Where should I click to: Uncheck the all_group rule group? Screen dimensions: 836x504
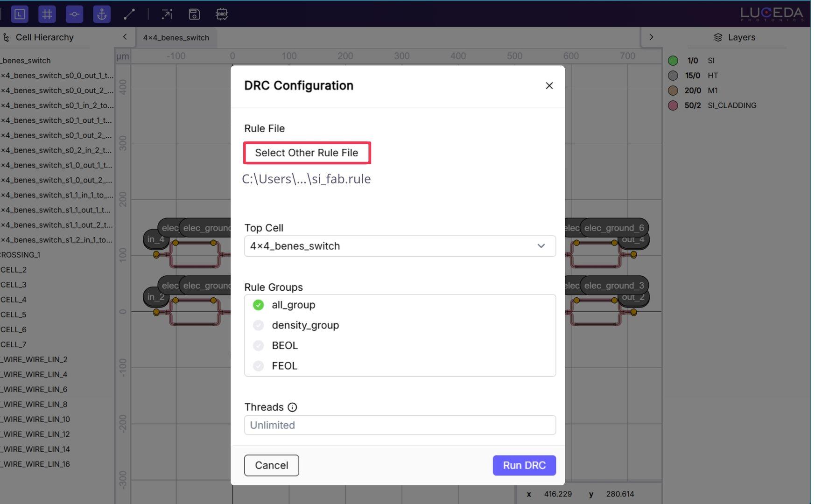[258, 305]
